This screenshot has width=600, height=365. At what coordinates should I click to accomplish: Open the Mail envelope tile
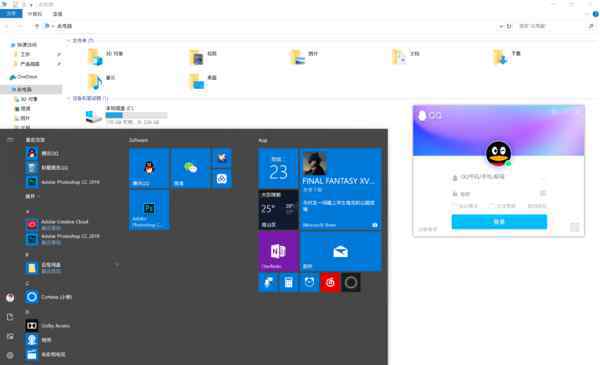pyautogui.click(x=341, y=251)
